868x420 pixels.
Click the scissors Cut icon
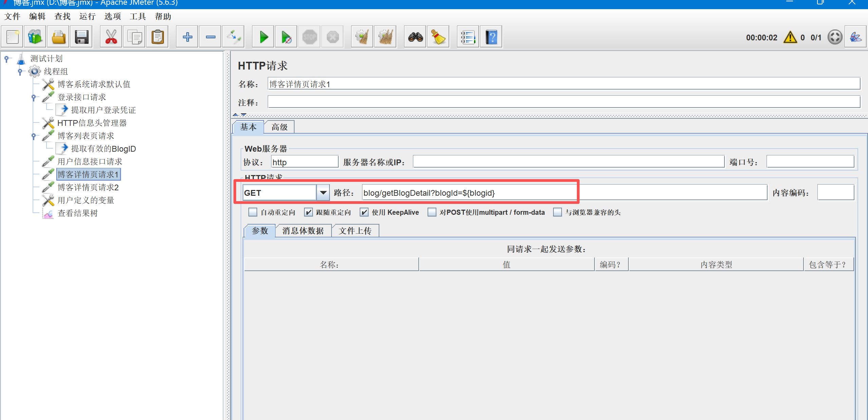click(111, 37)
